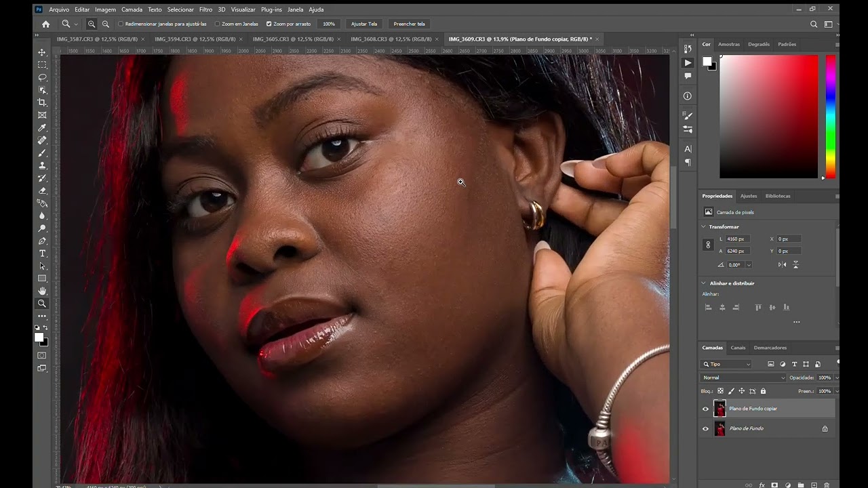Click the 100% zoom button
This screenshot has width=868, height=488.
[x=329, y=24]
